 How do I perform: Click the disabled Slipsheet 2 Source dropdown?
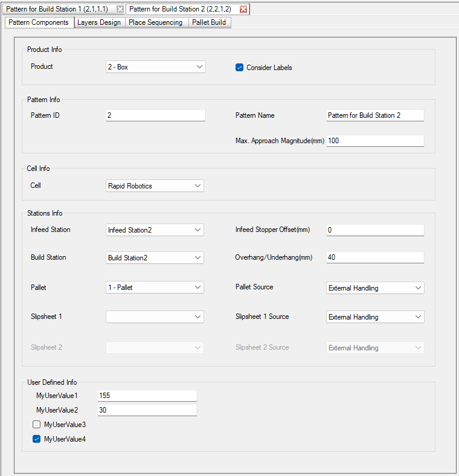tap(375, 347)
